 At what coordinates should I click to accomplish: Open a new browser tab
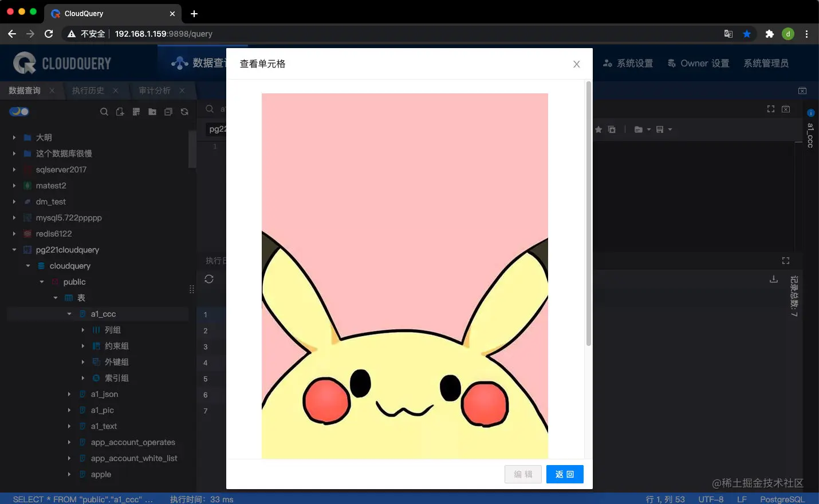tap(194, 13)
